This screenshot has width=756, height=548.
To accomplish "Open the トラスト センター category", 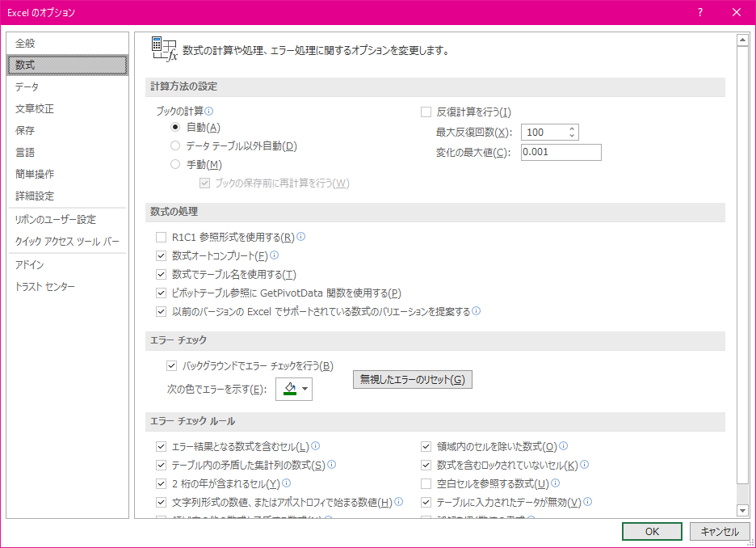I will click(x=68, y=287).
